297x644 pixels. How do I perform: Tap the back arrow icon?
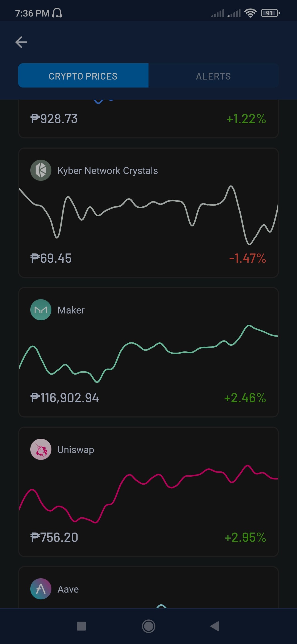tap(21, 42)
